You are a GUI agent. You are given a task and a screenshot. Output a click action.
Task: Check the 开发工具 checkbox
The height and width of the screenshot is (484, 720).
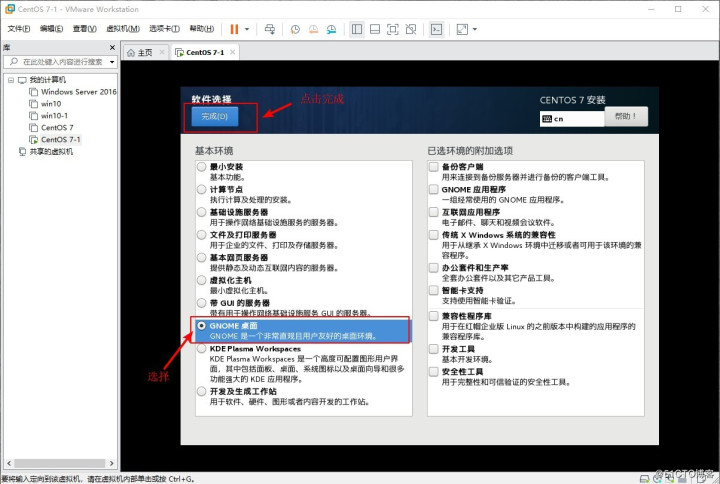[x=433, y=349]
